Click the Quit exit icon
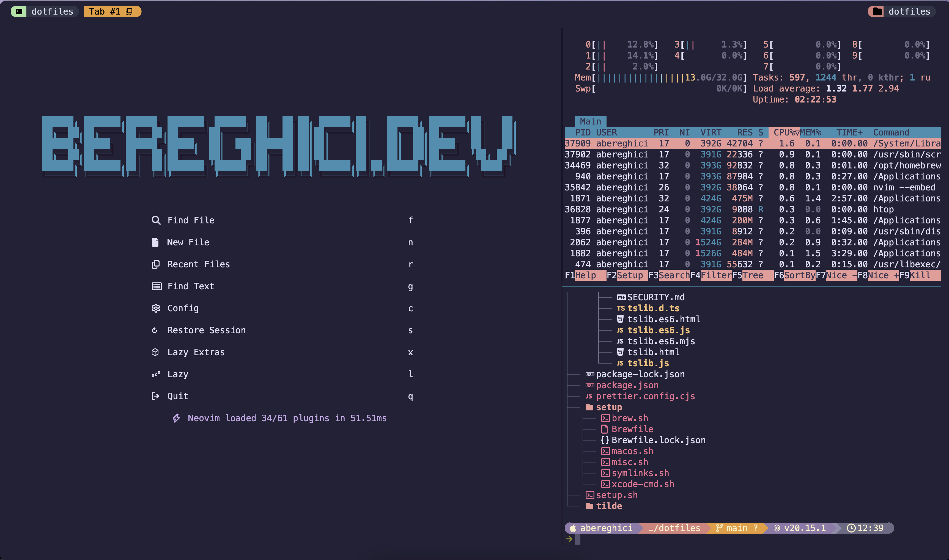 tap(155, 396)
